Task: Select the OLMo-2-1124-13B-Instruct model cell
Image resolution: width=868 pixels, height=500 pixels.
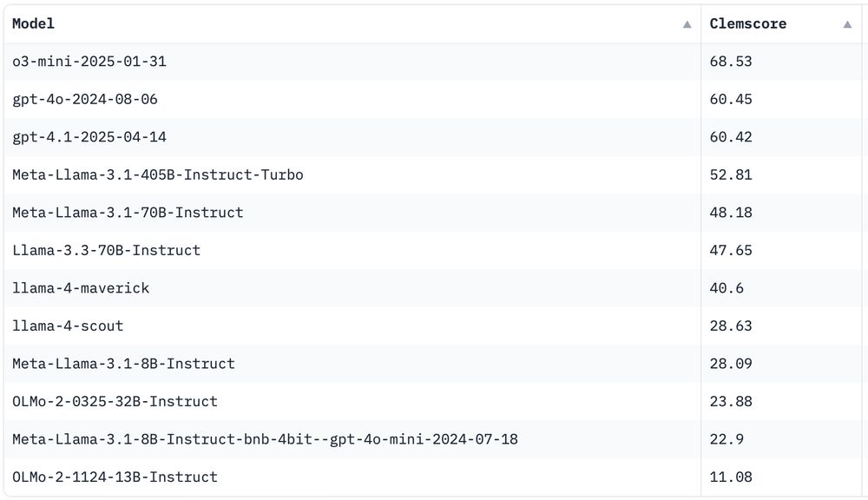Action: [x=352, y=477]
